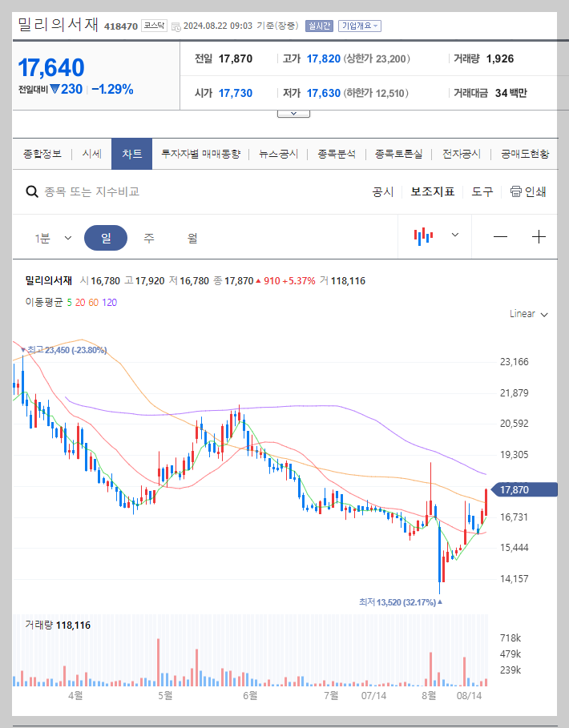Collapse the price summary panel chevron

[293, 113]
